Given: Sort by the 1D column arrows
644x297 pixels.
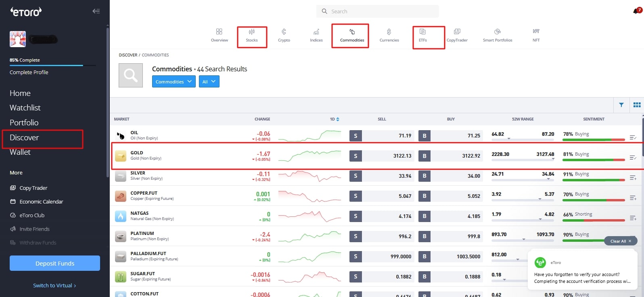Looking at the screenshot, I should (337, 119).
